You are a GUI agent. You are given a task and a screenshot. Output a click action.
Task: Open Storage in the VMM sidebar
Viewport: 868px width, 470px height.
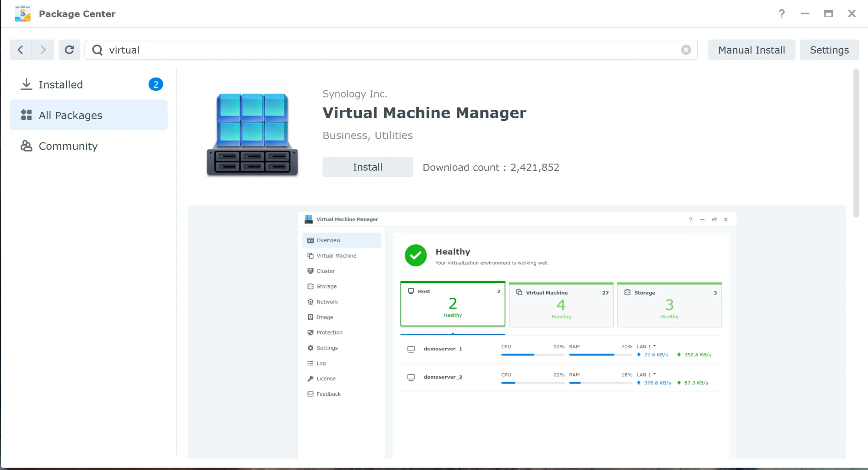pyautogui.click(x=326, y=286)
